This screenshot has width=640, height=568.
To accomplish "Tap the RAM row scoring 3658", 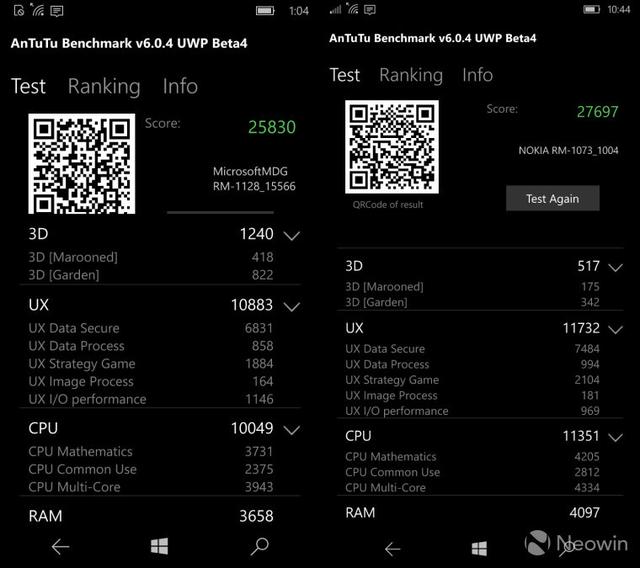I will click(x=151, y=516).
